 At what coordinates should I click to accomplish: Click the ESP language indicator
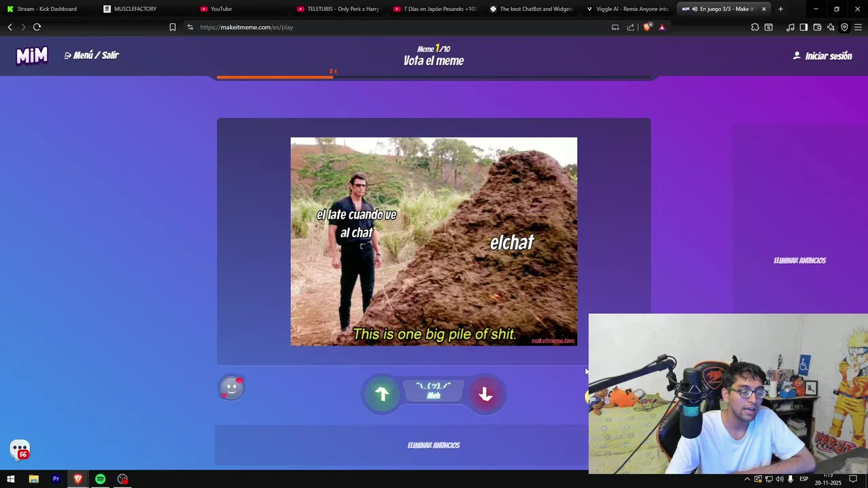[x=804, y=479]
